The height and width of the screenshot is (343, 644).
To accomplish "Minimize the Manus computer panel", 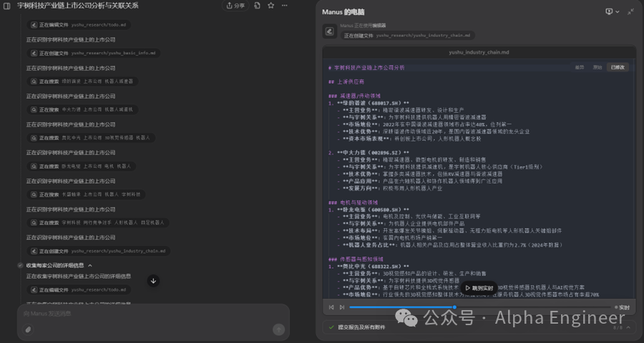I will (630, 11).
